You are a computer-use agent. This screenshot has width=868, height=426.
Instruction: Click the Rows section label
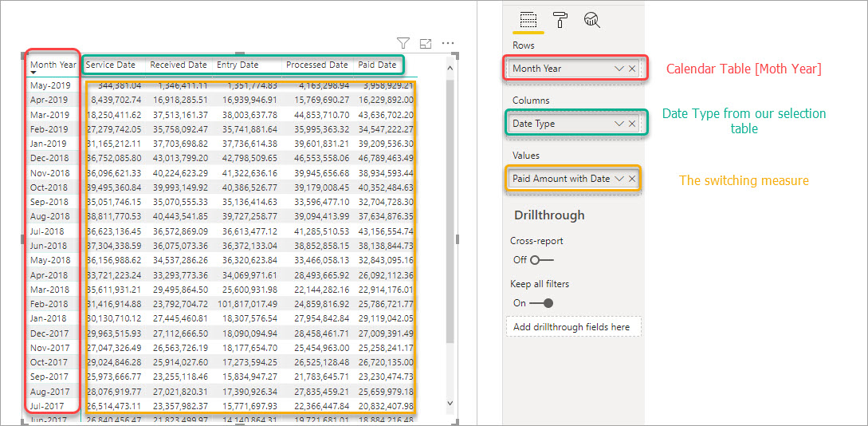(x=523, y=45)
